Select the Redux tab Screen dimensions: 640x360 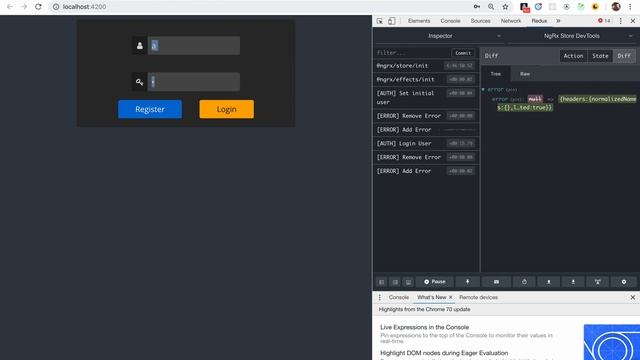pos(539,21)
